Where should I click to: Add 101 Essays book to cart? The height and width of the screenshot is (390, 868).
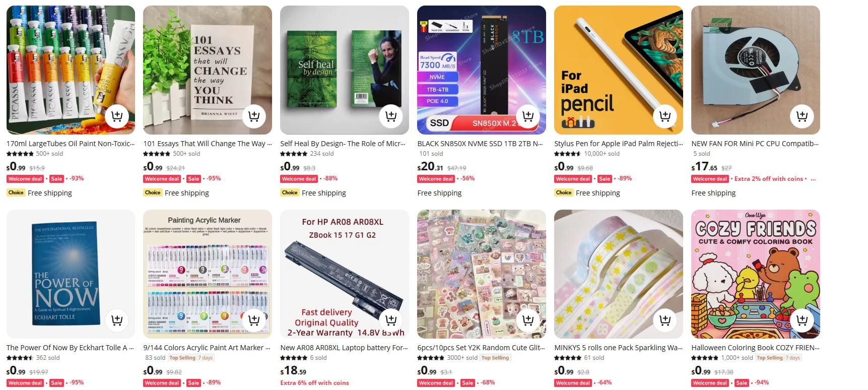pos(254,116)
